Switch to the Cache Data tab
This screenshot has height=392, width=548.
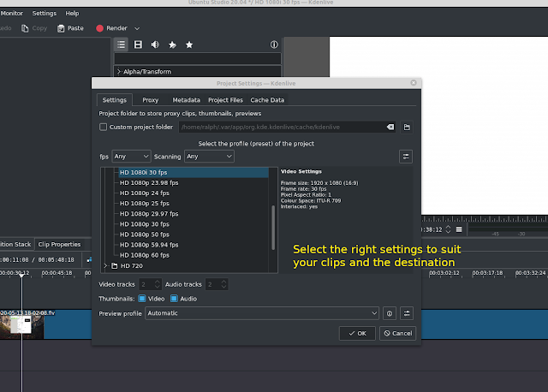267,100
